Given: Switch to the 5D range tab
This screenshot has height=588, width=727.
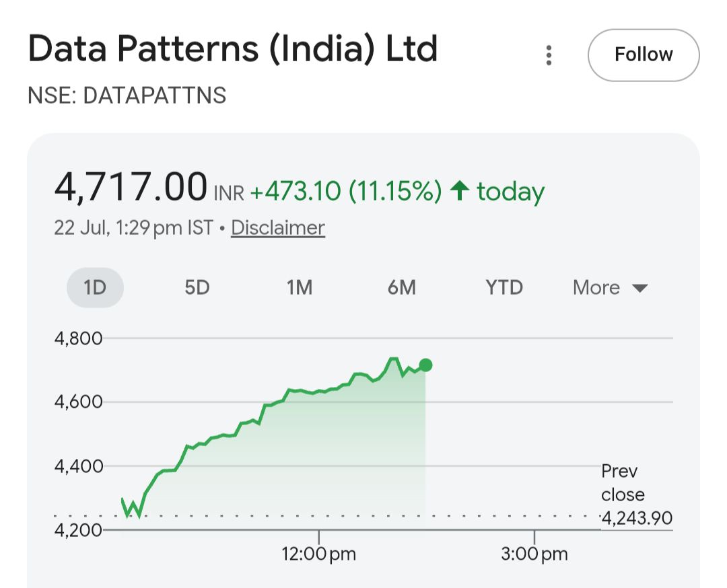Looking at the screenshot, I should tap(197, 287).
